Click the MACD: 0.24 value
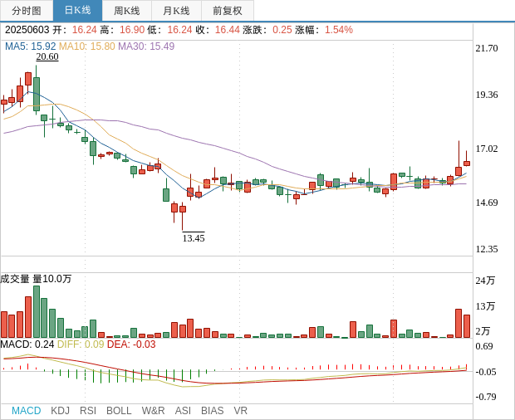This screenshot has height=420, width=515. (x=27, y=344)
